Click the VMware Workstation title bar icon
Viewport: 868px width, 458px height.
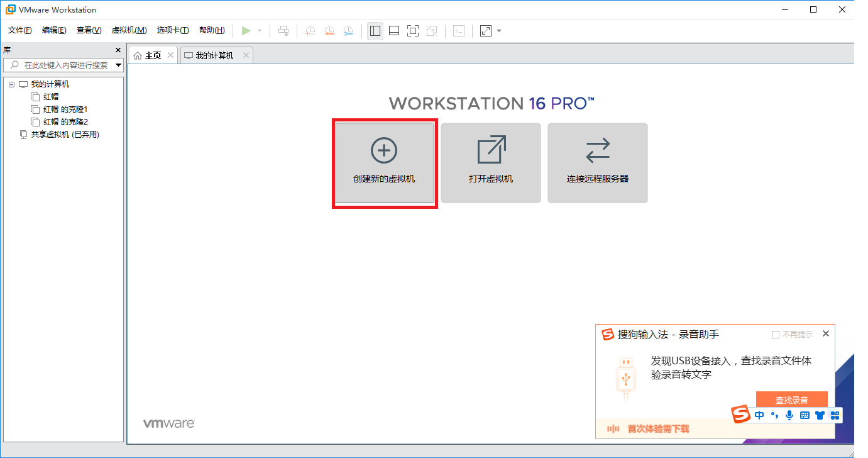(11, 9)
